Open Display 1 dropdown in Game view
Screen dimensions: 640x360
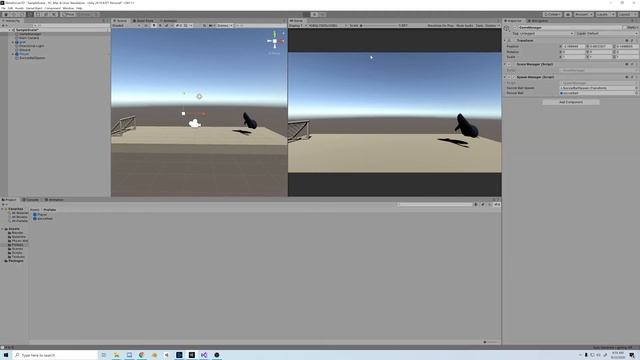pyautogui.click(x=298, y=25)
